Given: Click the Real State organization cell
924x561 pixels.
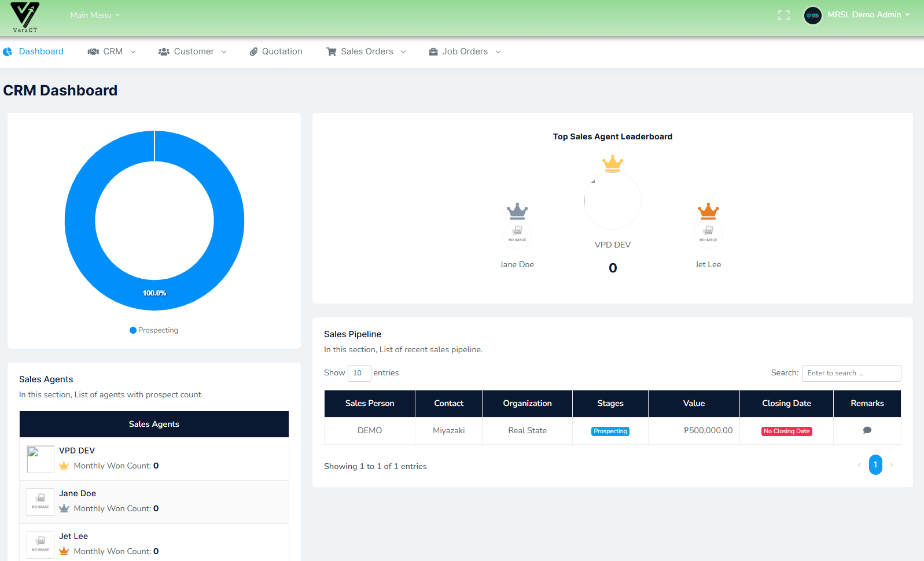Looking at the screenshot, I should [527, 431].
